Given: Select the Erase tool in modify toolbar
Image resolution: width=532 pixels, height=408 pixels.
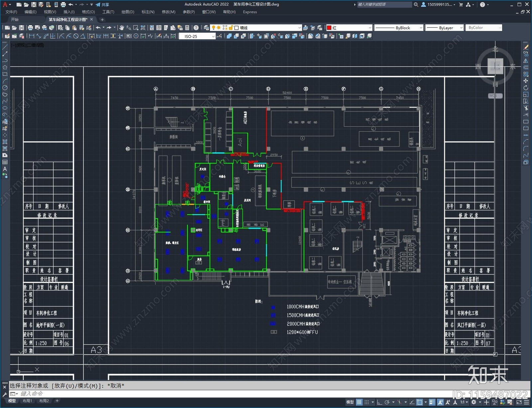Looking at the screenshot, I should (x=526, y=47).
